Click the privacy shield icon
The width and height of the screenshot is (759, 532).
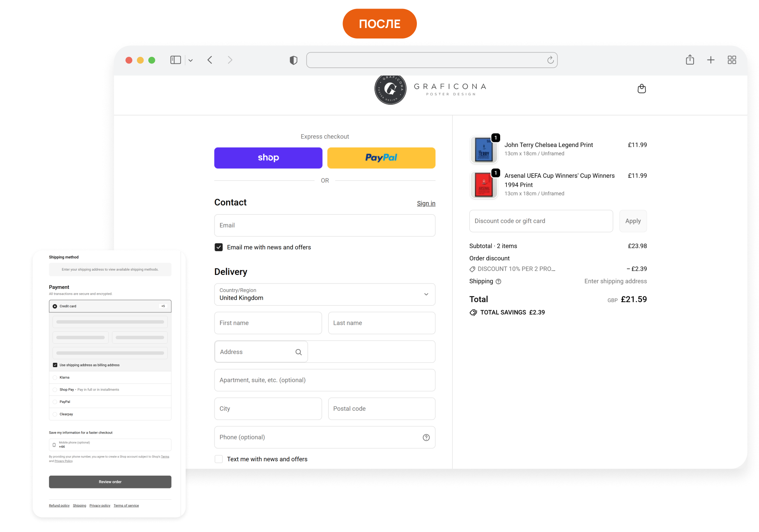(x=293, y=60)
